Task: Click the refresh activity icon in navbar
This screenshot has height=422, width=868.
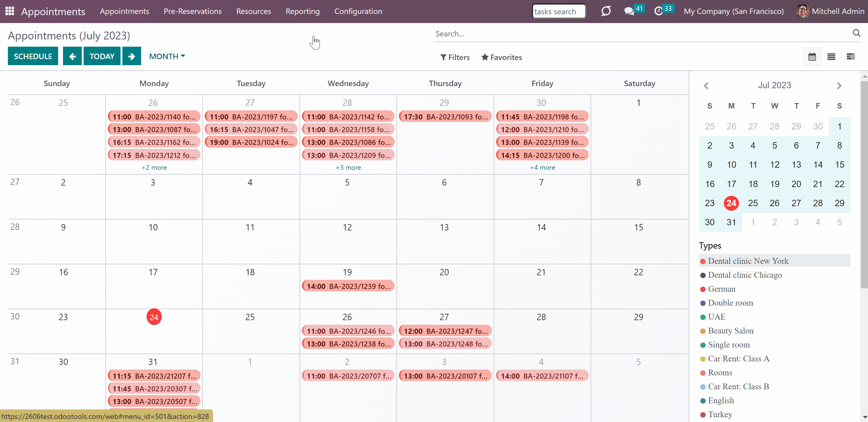Action: click(x=606, y=11)
